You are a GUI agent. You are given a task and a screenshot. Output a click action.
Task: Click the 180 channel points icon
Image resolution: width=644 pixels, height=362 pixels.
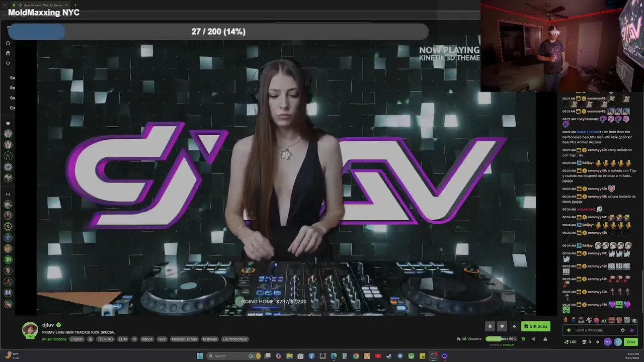pyautogui.click(x=570, y=342)
